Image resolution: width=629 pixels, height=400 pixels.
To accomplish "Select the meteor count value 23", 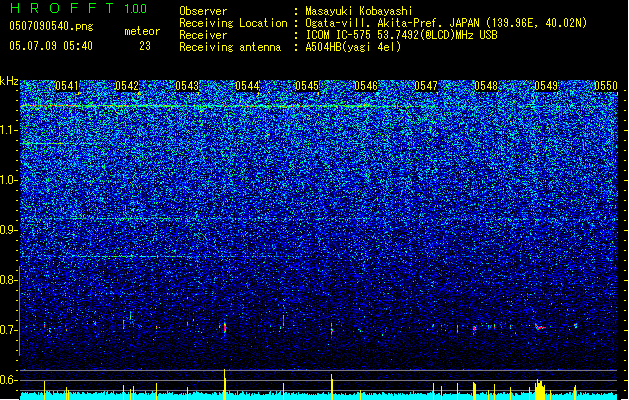I will tap(145, 46).
